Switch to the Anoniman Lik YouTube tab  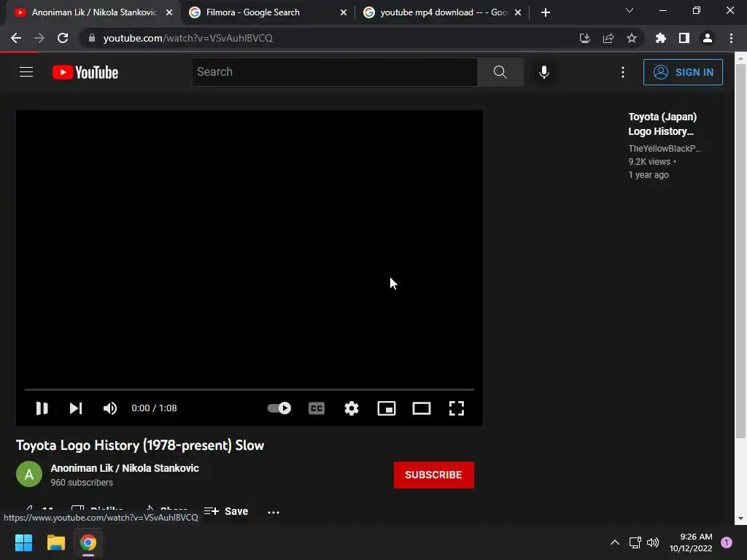click(94, 12)
